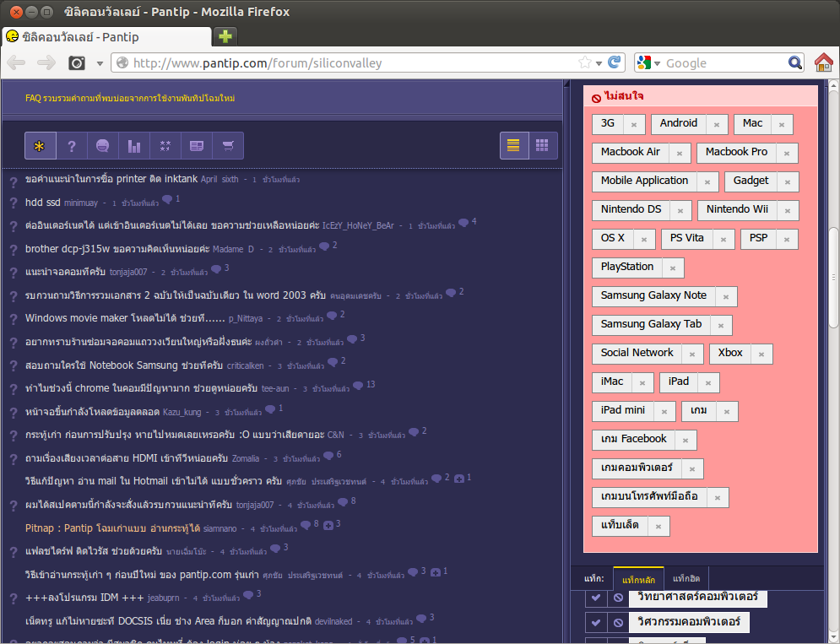Remove the Macbook Air tag

[680, 154]
